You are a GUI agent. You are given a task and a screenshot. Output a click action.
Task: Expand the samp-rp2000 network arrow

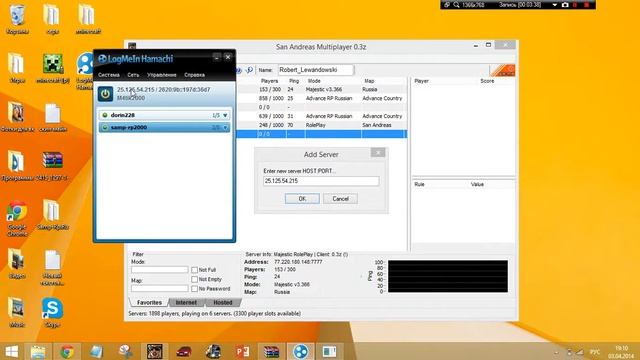(x=225, y=128)
